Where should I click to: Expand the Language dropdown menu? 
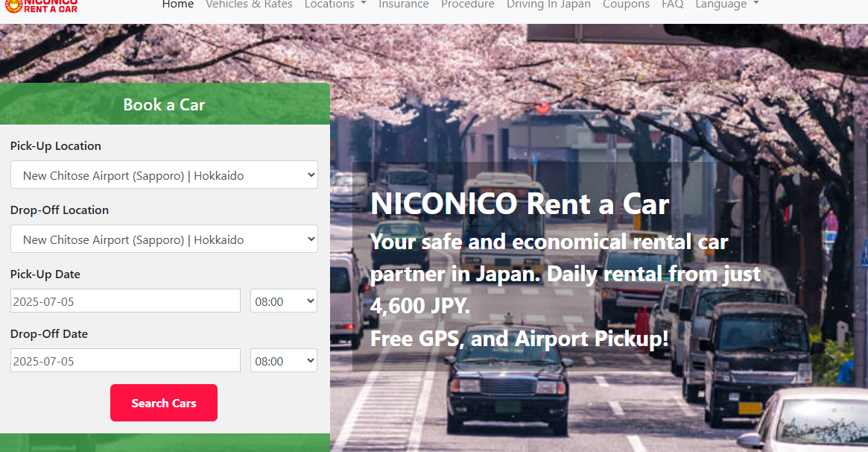(x=727, y=4)
